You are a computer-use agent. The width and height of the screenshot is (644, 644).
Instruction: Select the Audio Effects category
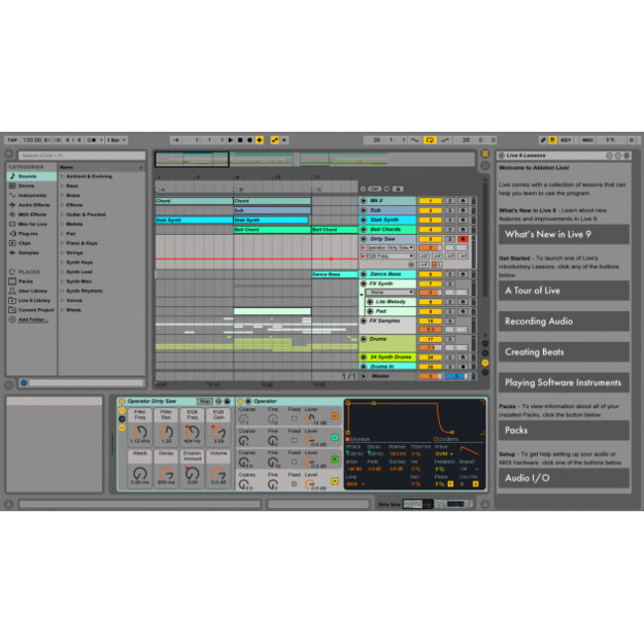coord(32,205)
